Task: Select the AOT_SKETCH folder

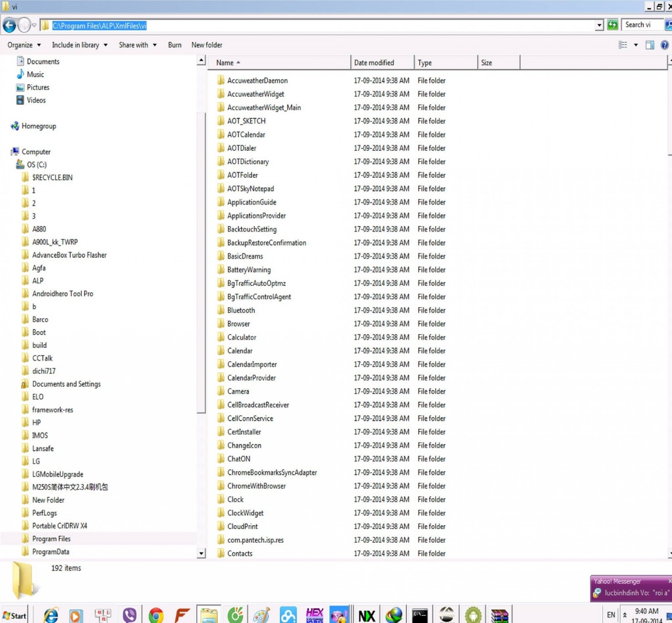Action: [241, 121]
